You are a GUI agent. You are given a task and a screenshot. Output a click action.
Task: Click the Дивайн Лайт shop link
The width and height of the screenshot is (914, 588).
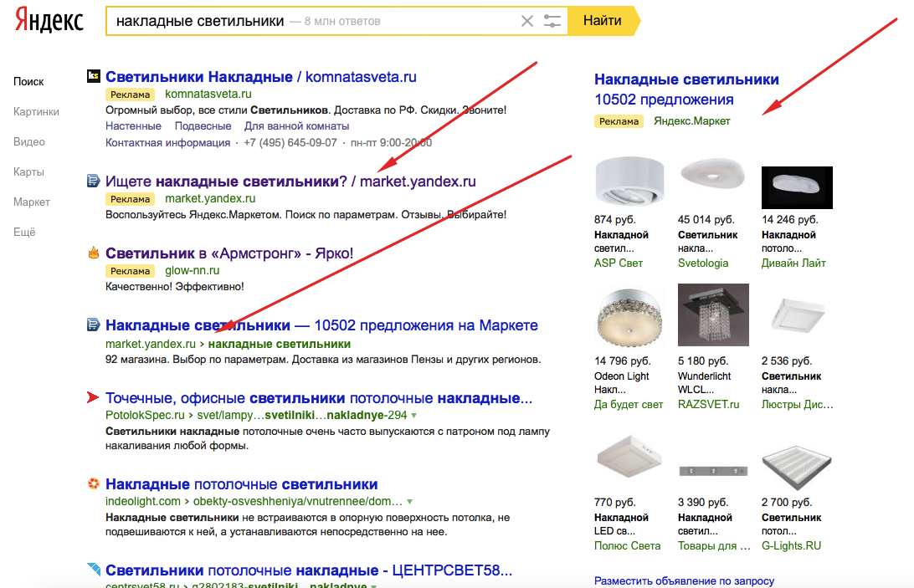[x=793, y=263]
